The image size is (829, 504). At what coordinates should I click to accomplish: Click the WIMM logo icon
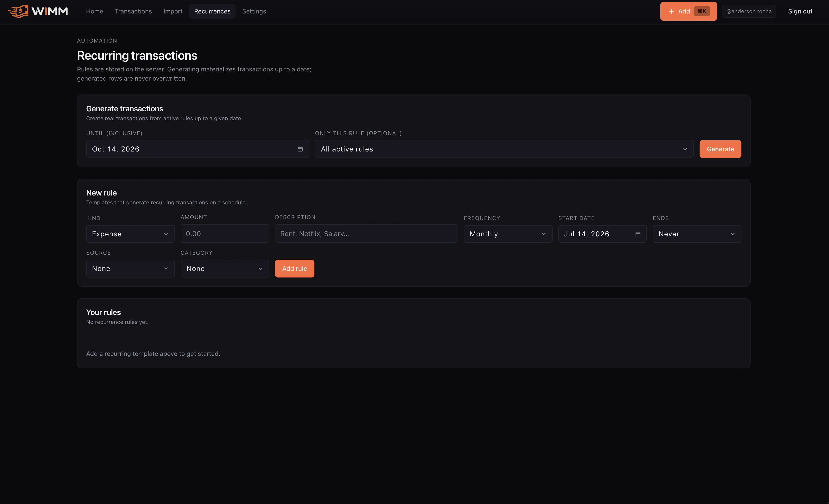(18, 11)
